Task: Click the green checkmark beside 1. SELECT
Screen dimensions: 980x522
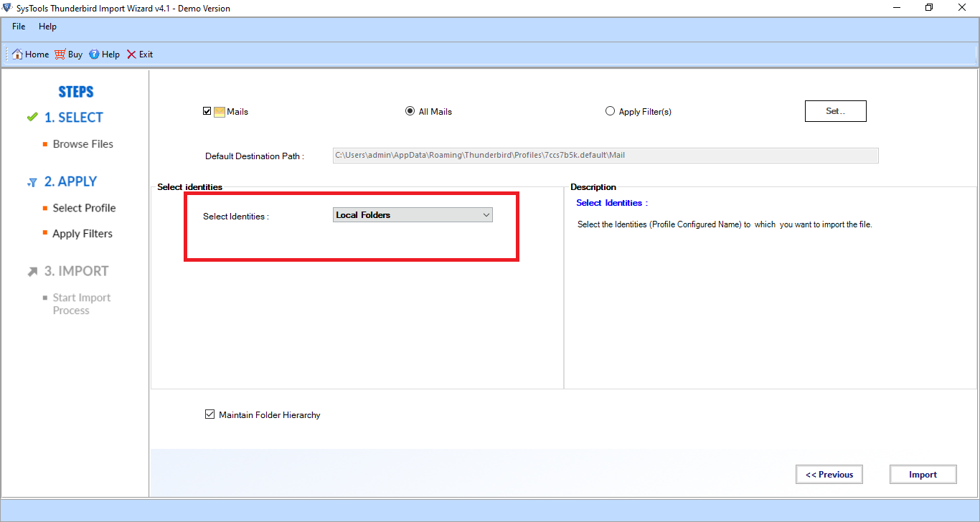Action: [x=32, y=117]
